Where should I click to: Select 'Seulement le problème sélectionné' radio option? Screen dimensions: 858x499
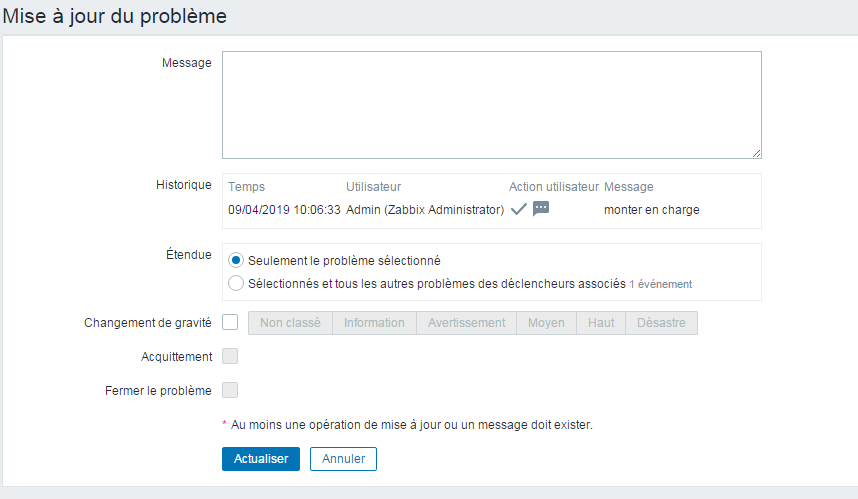236,260
